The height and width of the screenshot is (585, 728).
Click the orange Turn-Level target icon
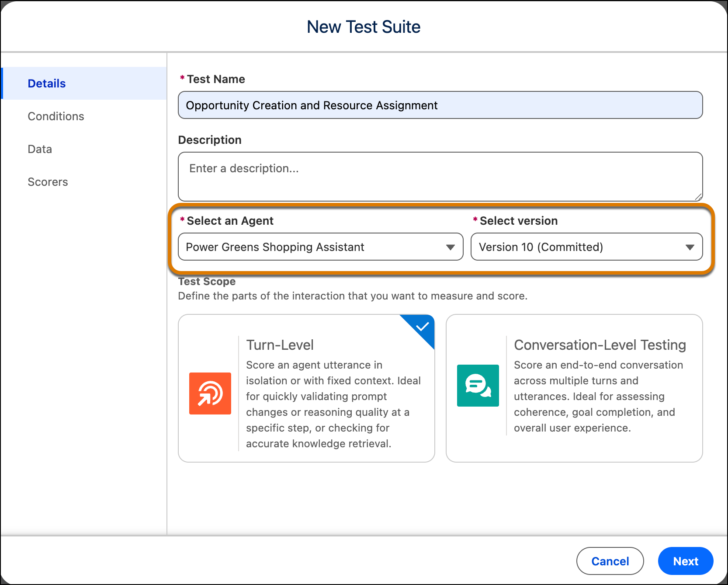[210, 393]
